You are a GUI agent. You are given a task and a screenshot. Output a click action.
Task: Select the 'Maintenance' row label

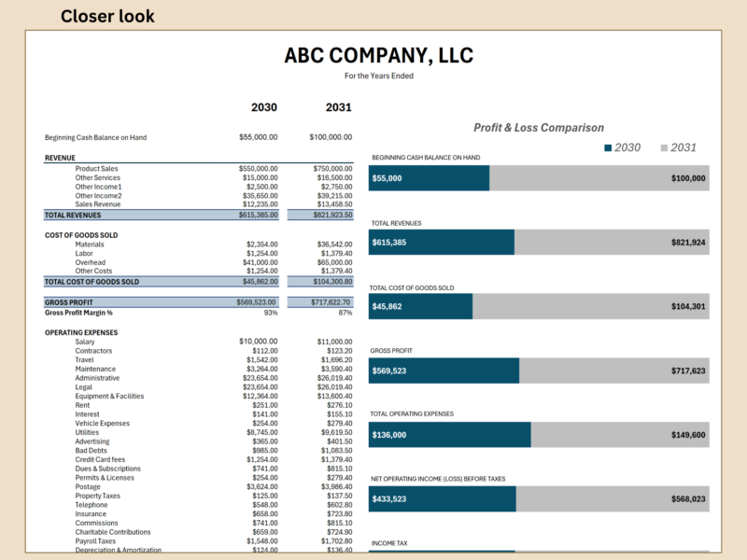point(95,369)
